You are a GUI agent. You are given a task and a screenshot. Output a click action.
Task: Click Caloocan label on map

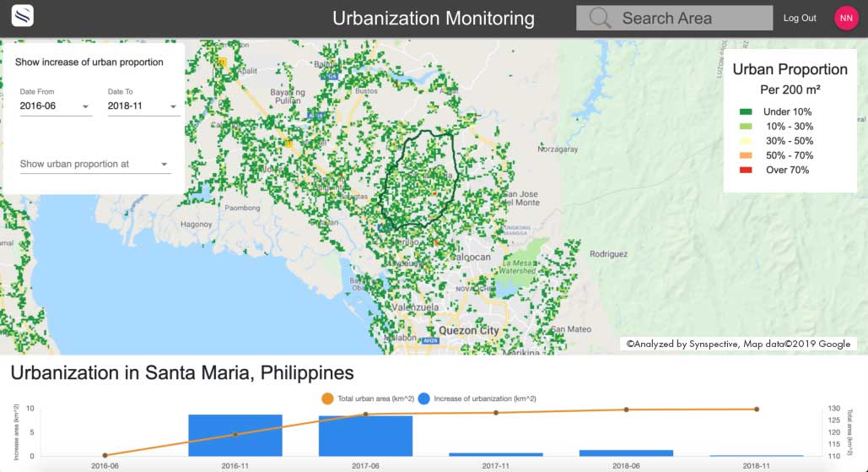pos(471,257)
